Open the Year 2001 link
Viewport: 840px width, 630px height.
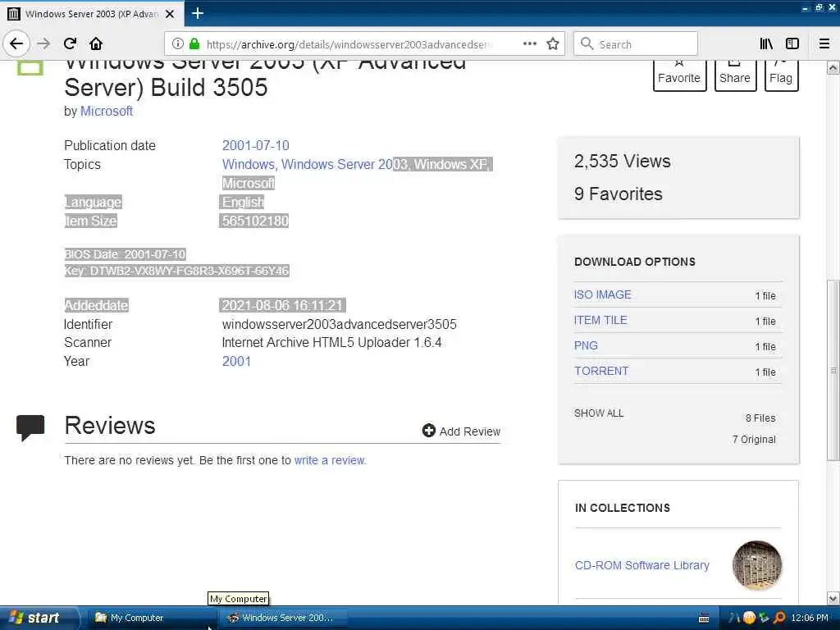[x=236, y=361]
